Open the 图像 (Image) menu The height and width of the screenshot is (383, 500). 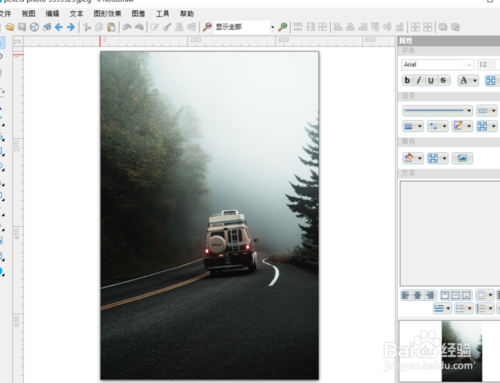pos(138,14)
